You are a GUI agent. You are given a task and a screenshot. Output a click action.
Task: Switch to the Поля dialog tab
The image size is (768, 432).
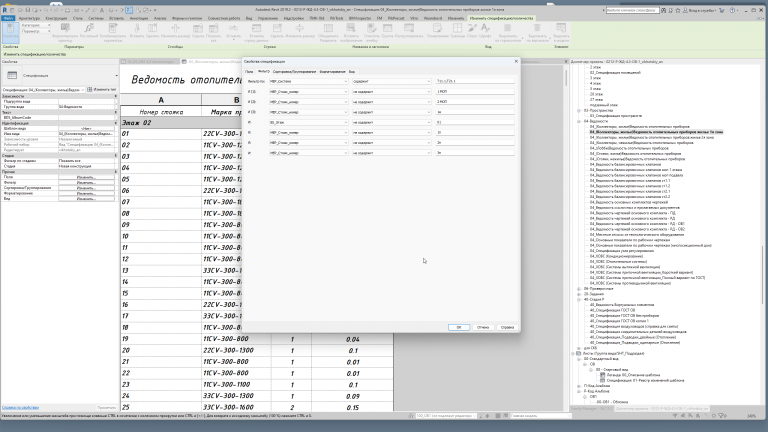[x=249, y=72]
